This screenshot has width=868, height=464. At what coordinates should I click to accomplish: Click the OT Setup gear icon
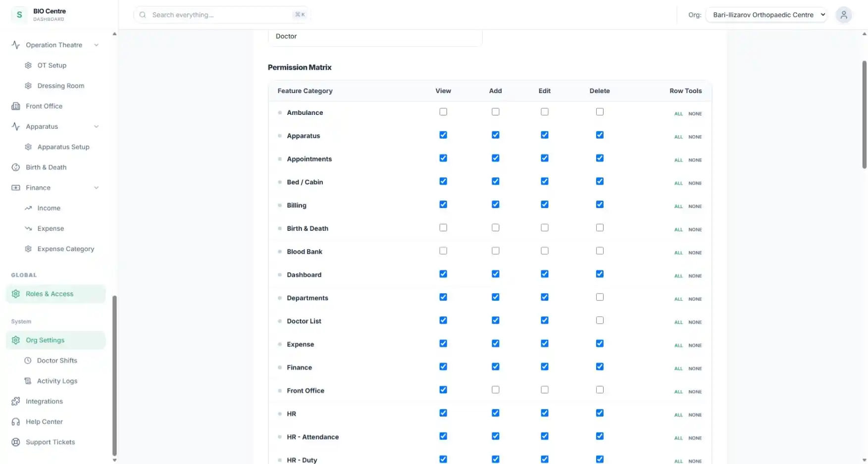coord(28,65)
